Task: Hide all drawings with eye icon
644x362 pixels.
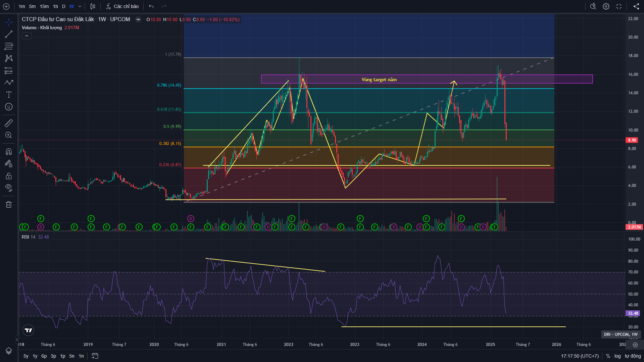Action: [9, 188]
